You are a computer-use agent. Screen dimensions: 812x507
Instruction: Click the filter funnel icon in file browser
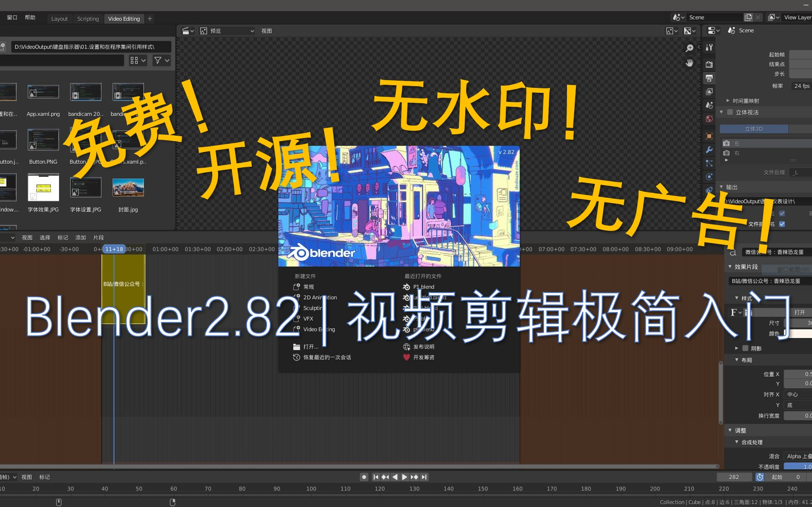[x=157, y=60]
